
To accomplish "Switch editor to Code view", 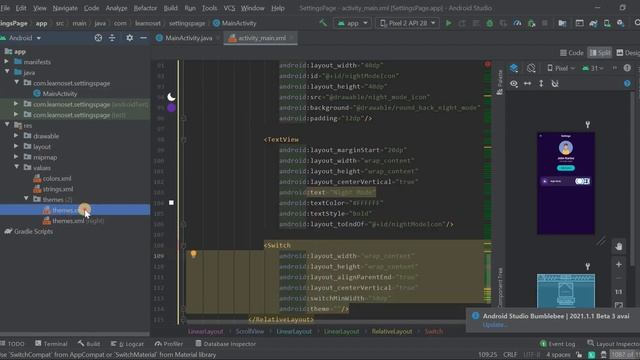I will (x=571, y=53).
